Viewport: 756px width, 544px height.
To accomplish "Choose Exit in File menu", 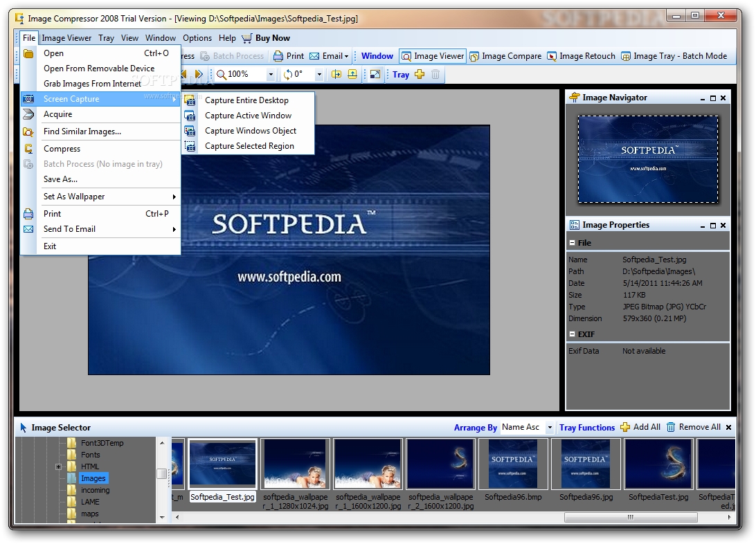I will [x=101, y=246].
